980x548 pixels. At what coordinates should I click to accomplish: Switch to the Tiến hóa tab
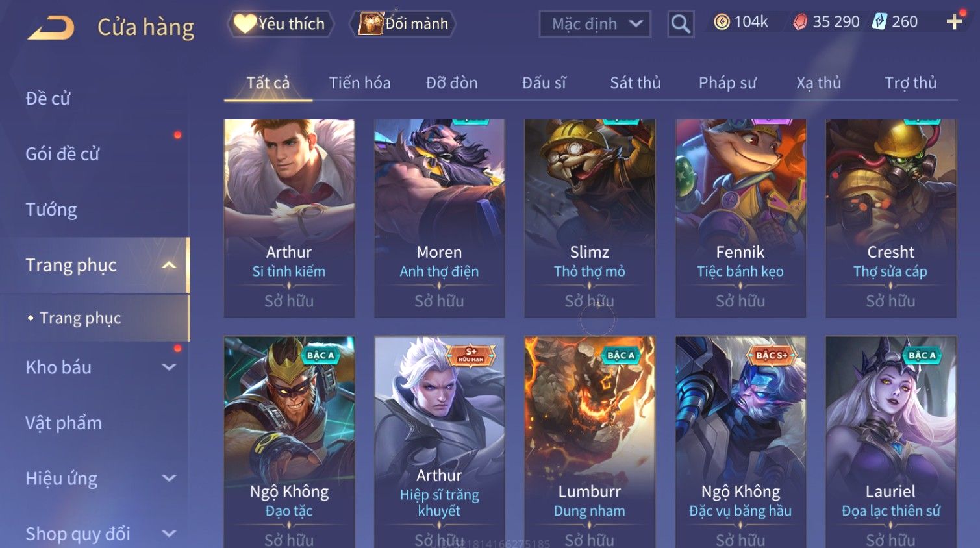point(360,82)
